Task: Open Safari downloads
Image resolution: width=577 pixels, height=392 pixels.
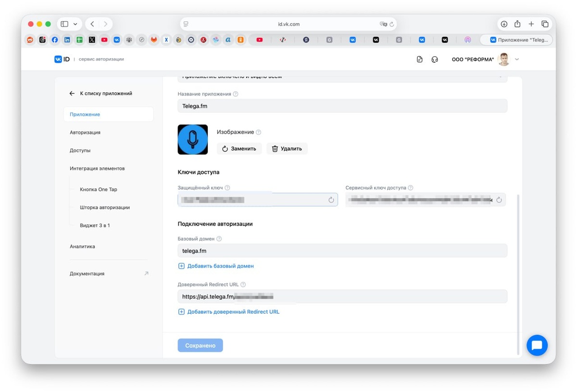Action: (x=504, y=24)
